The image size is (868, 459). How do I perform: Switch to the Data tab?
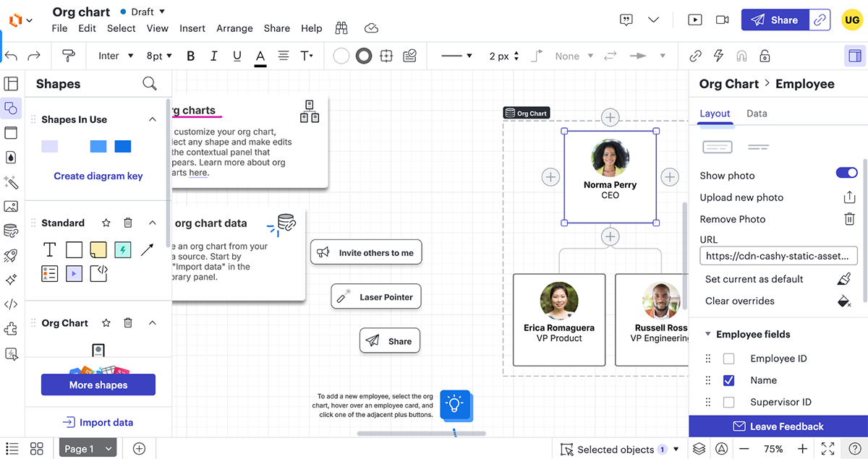[x=757, y=113]
